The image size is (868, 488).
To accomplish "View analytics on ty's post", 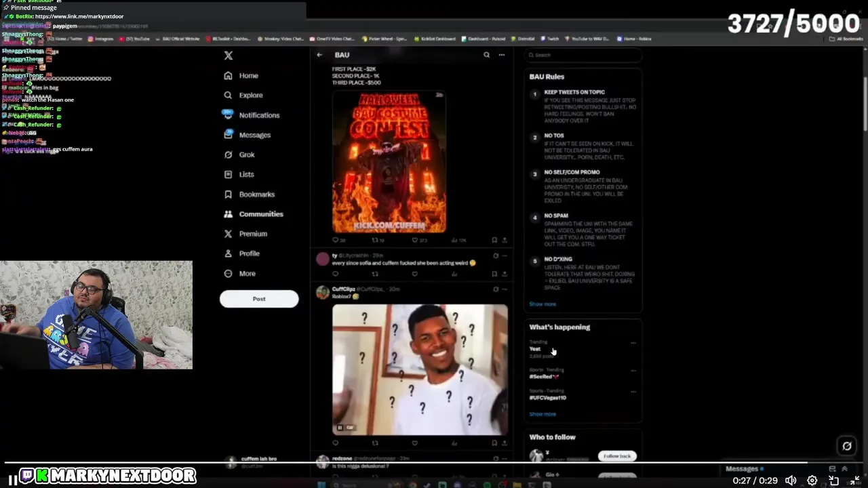I will coord(454,274).
